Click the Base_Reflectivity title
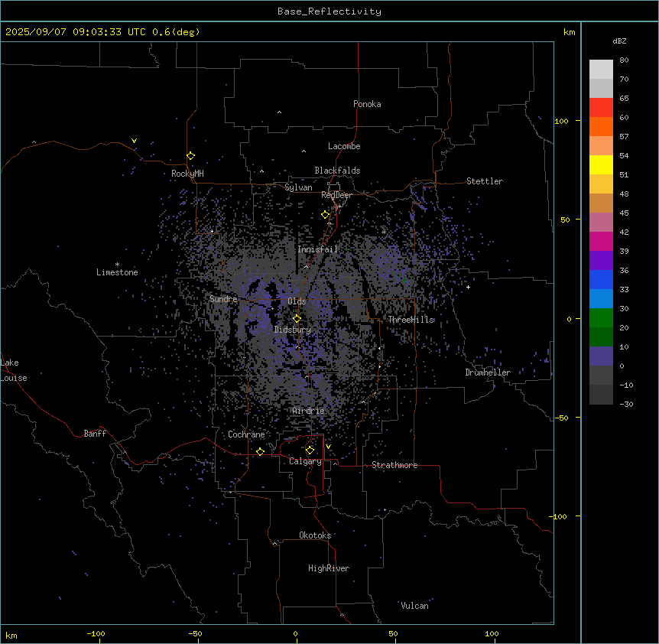Image resolution: width=659 pixels, height=644 pixels. tap(329, 11)
